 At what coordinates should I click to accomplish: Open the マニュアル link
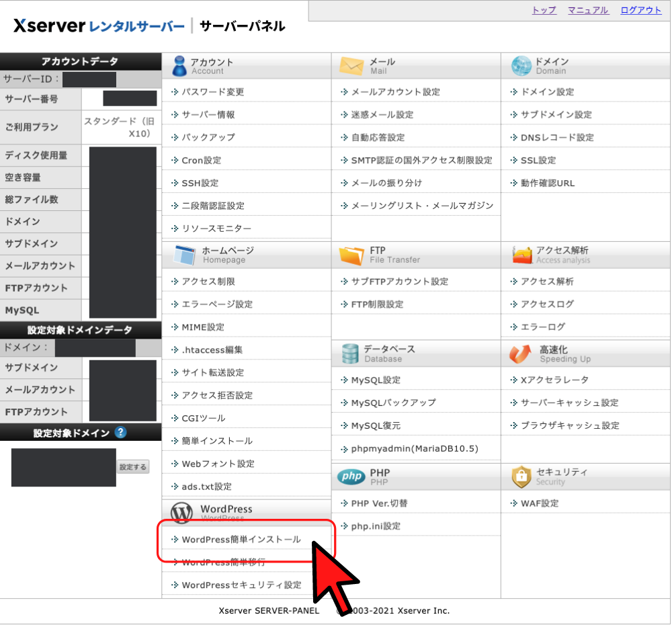pyautogui.click(x=588, y=10)
